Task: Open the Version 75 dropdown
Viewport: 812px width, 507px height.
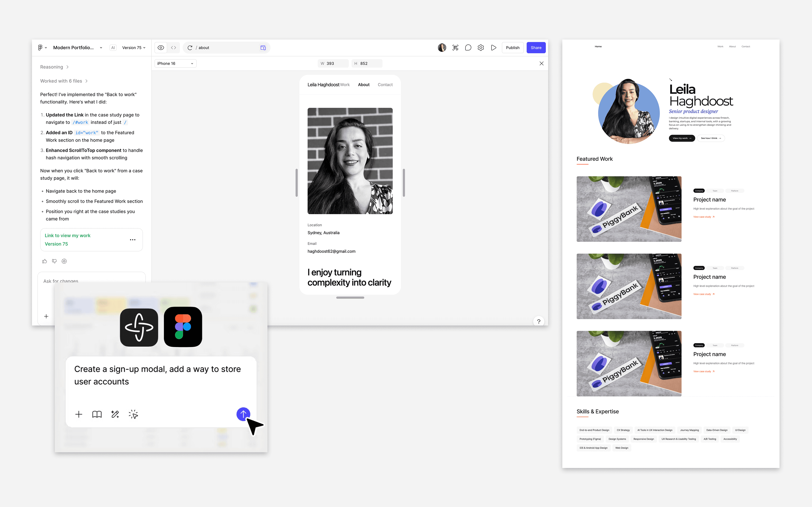Action: [133, 48]
